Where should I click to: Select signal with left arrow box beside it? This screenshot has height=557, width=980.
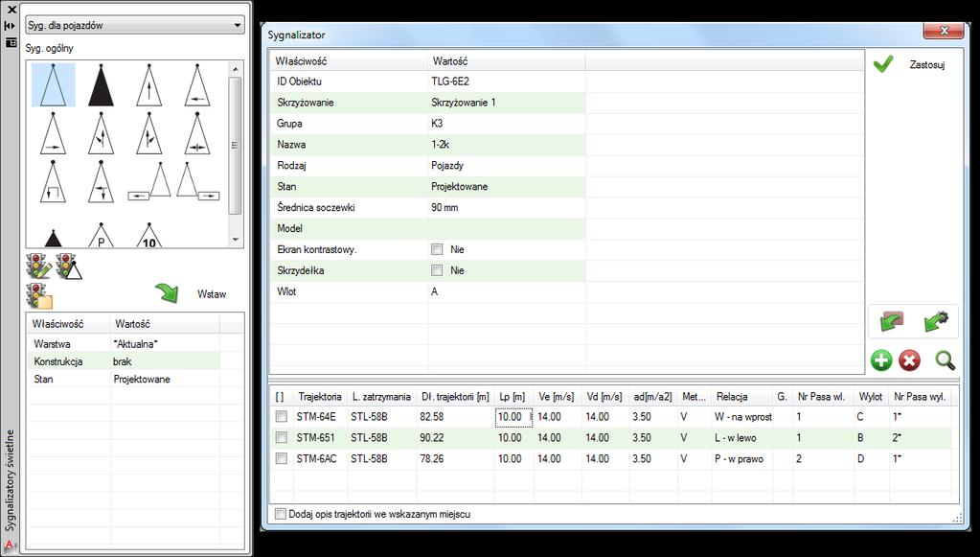pos(149,181)
